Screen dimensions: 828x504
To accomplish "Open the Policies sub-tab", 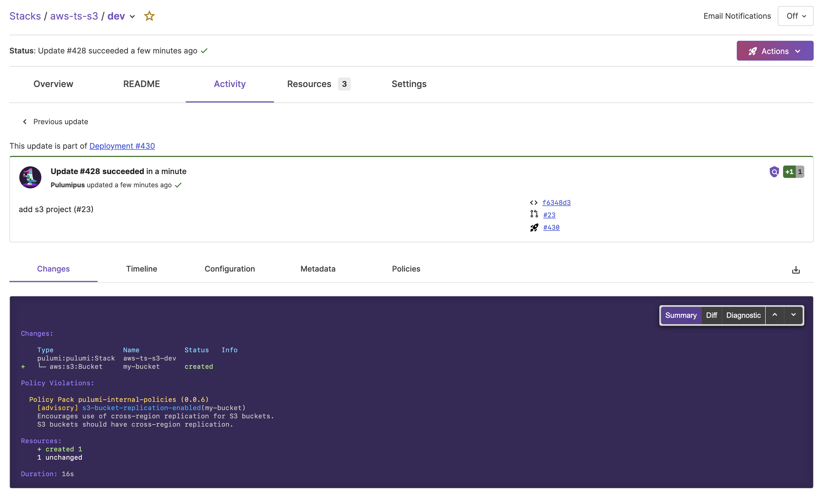I will (x=406, y=269).
